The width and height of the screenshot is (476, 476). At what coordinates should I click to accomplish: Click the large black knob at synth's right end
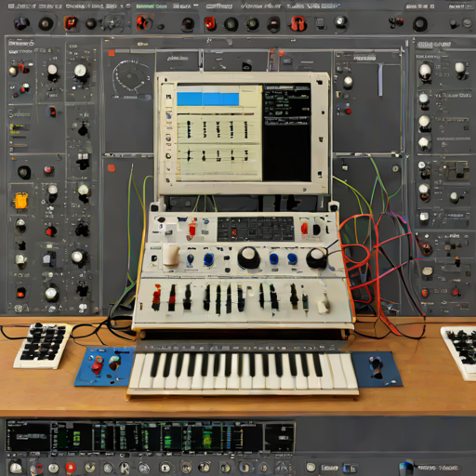click(317, 258)
